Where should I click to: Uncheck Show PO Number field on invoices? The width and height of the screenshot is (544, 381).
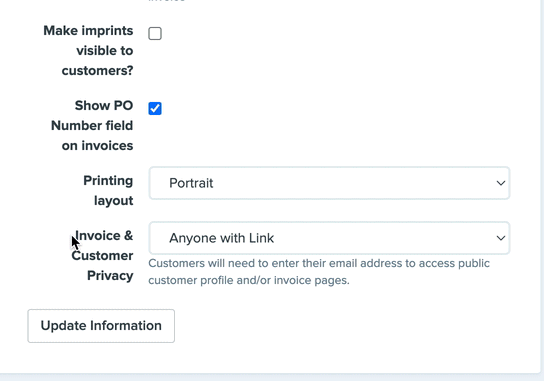[155, 109]
